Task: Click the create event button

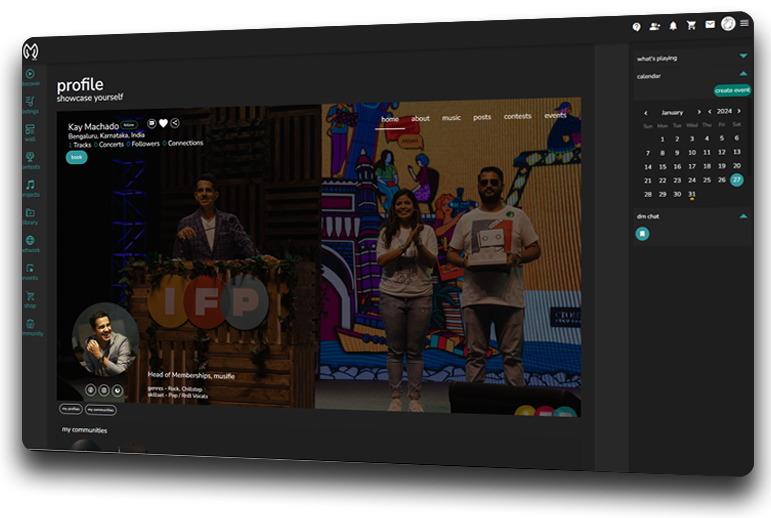Action: (732, 90)
